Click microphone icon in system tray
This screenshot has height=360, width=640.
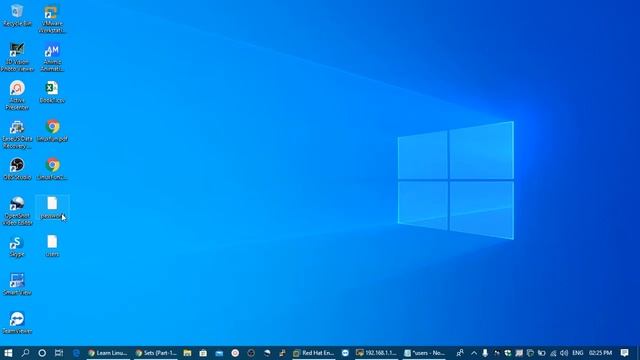(x=485, y=353)
